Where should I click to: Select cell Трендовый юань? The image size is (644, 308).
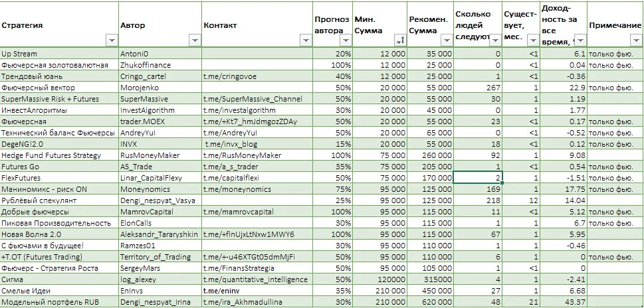point(59,76)
